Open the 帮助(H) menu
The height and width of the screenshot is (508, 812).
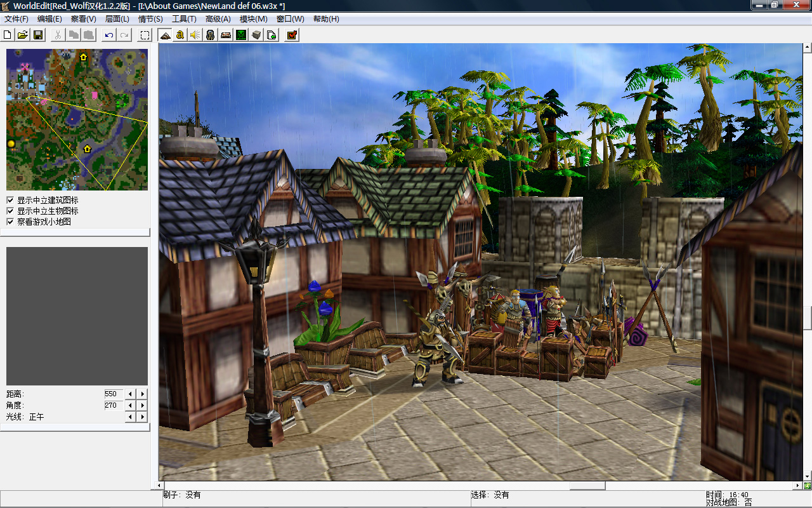tap(326, 19)
